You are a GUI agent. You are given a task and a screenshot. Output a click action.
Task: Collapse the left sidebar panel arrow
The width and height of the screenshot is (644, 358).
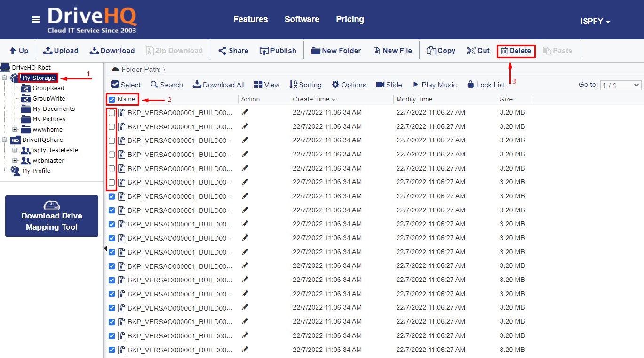tap(105, 248)
